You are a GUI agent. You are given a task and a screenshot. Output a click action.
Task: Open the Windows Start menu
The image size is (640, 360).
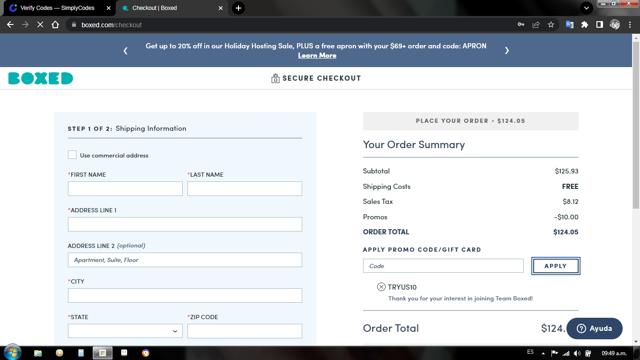click(x=12, y=353)
